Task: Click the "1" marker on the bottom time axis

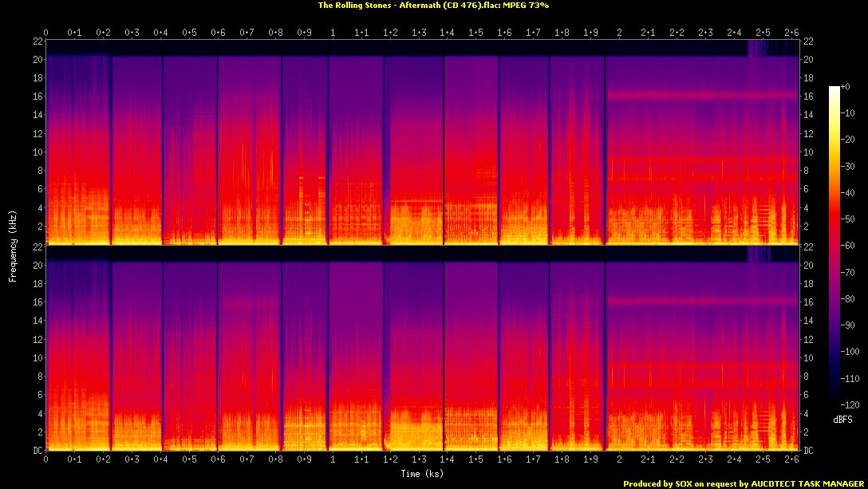Action: pos(333,460)
